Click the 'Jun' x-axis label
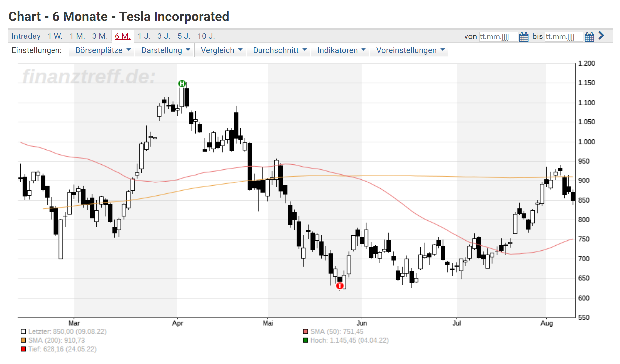This screenshot has width=620, height=364. coord(362,323)
